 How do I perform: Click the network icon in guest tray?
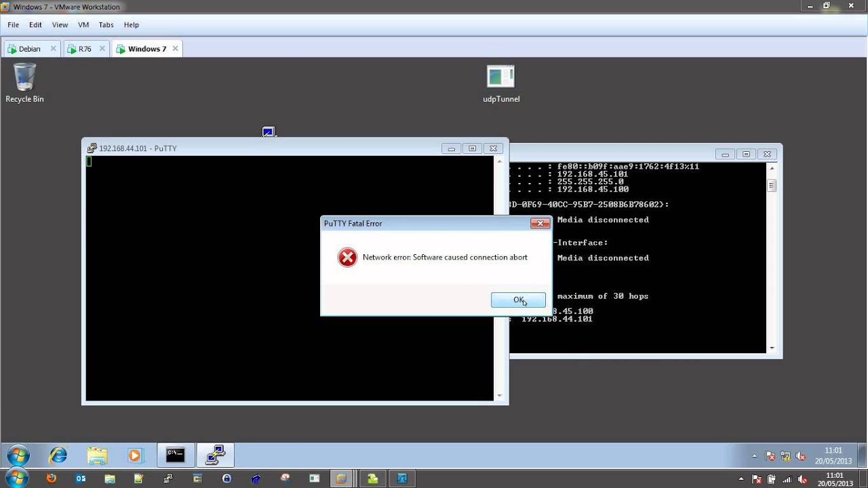(x=785, y=456)
